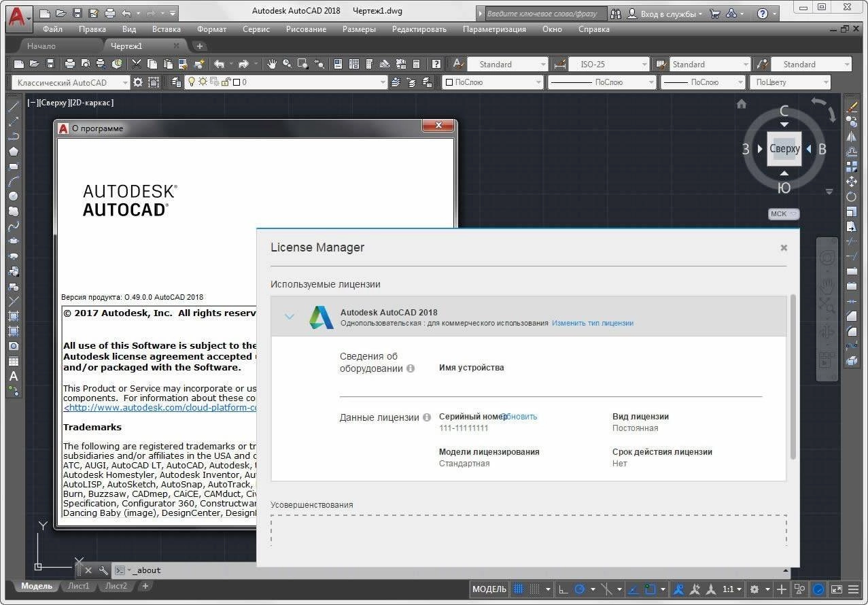Click the Cut scissors icon in the toolbar
868x605 pixels.
(x=137, y=64)
